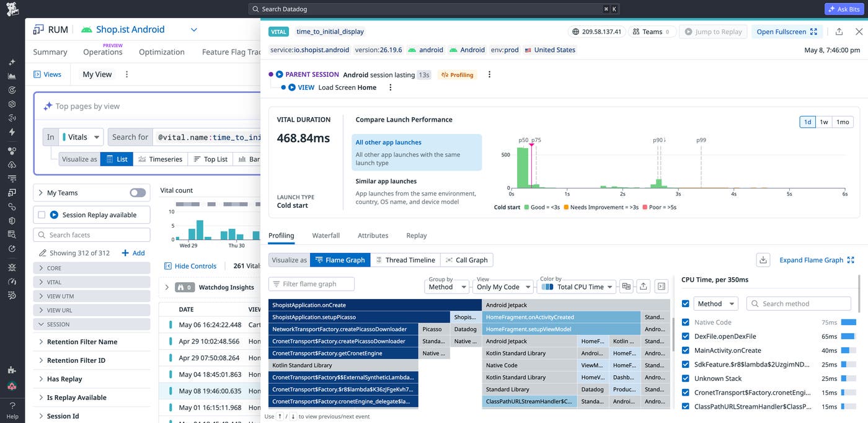
Task: Uncheck the DexFile.openDexFile checkbox
Action: (685, 336)
